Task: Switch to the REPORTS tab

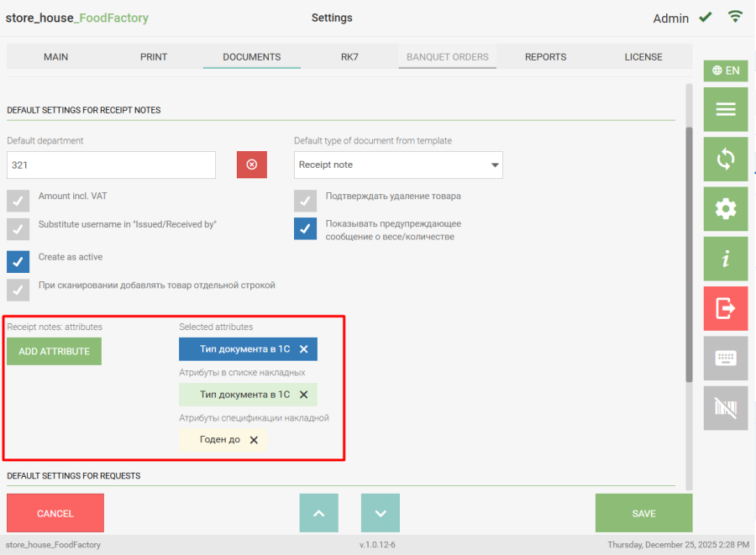Action: (545, 57)
